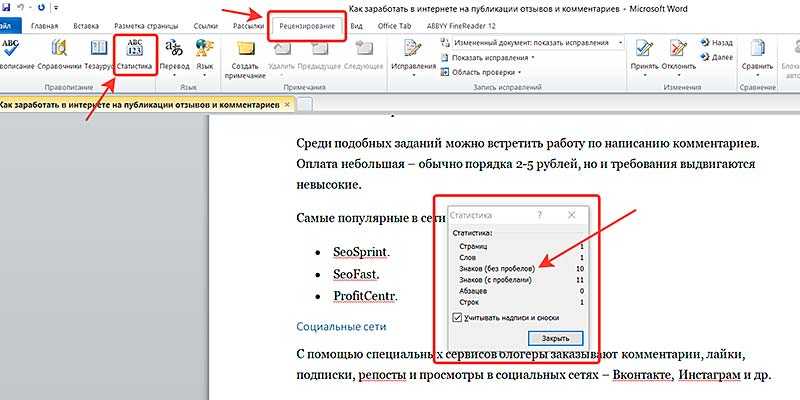This screenshot has width=800, height=400.
Task: Go to the Предыдущее comment
Action: tap(319, 56)
